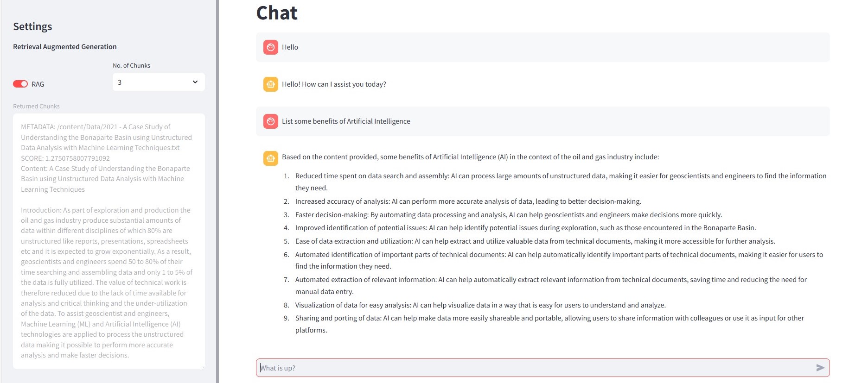The width and height of the screenshot is (868, 383).
Task: Click the "No. of Chunks" label
Action: [x=131, y=66]
